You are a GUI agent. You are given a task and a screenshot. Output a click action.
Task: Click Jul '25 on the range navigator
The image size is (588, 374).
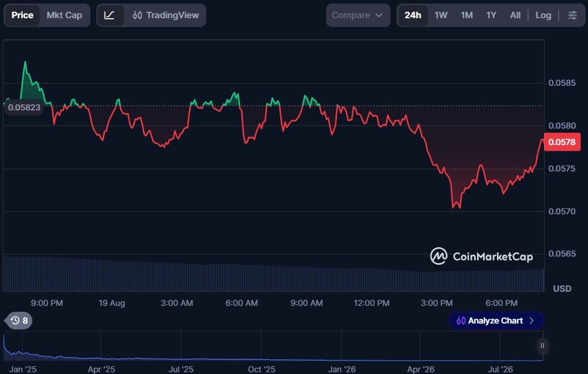pos(181,369)
